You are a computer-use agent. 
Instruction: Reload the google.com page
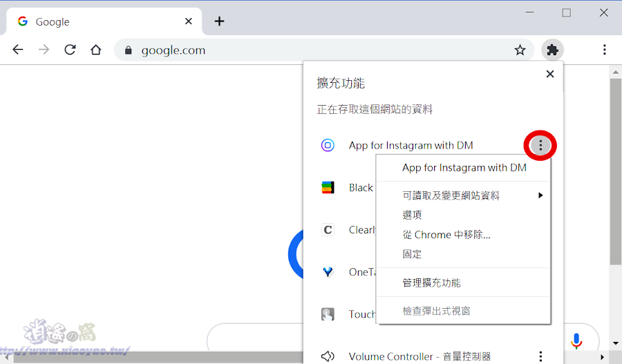click(70, 50)
